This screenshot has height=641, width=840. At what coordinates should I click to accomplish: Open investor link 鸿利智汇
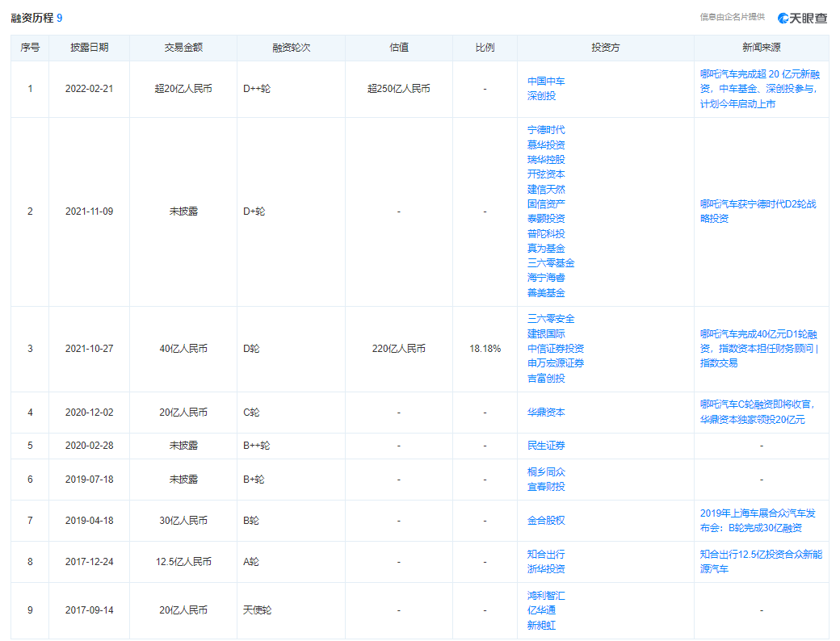click(x=546, y=596)
